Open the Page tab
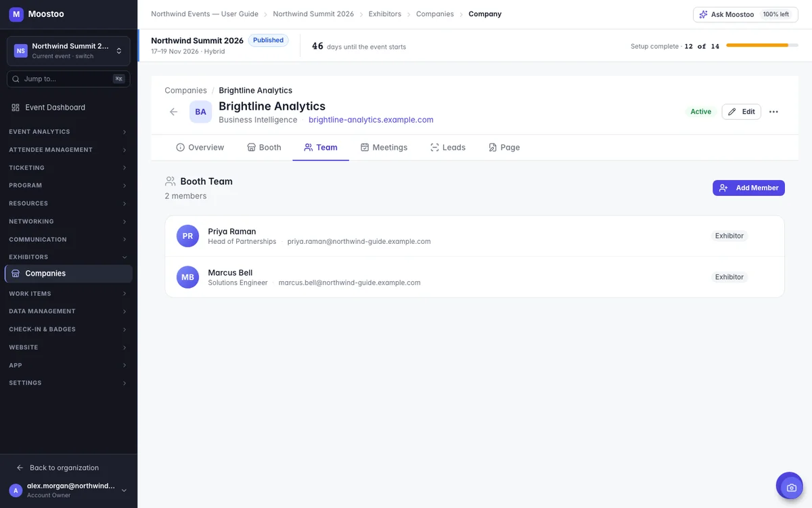812x508 pixels. click(x=504, y=147)
